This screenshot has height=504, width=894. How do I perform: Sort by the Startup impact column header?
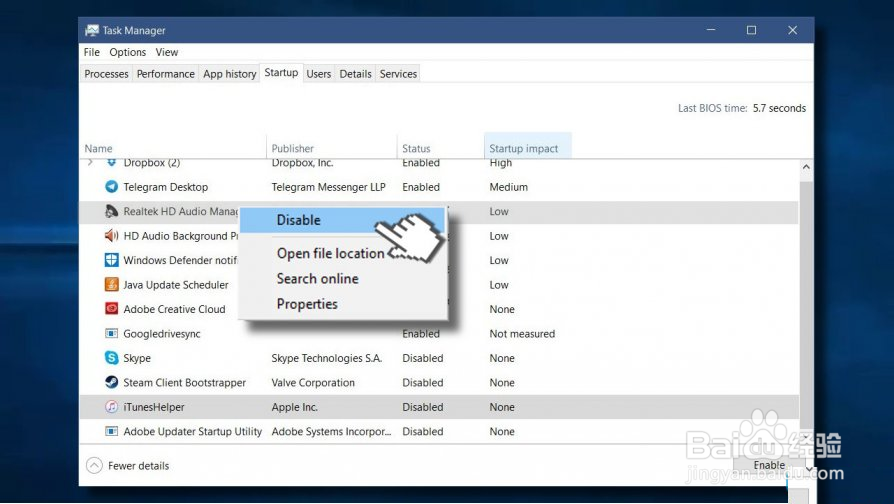pyautogui.click(x=528, y=148)
